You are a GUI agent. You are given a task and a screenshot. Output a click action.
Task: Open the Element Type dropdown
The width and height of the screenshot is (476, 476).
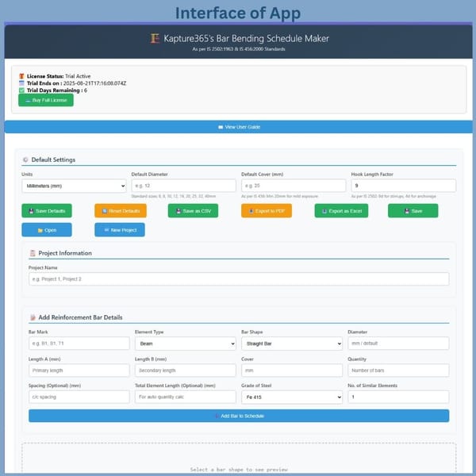point(183,344)
